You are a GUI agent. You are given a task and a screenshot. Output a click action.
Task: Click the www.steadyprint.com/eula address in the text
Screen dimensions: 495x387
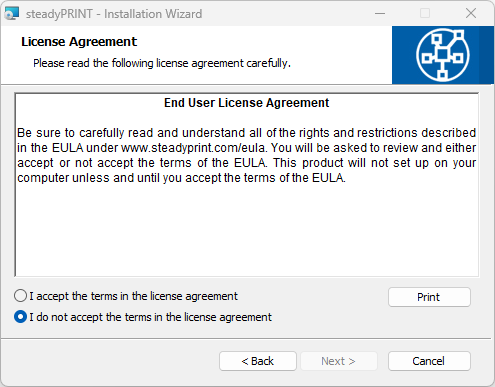193,148
